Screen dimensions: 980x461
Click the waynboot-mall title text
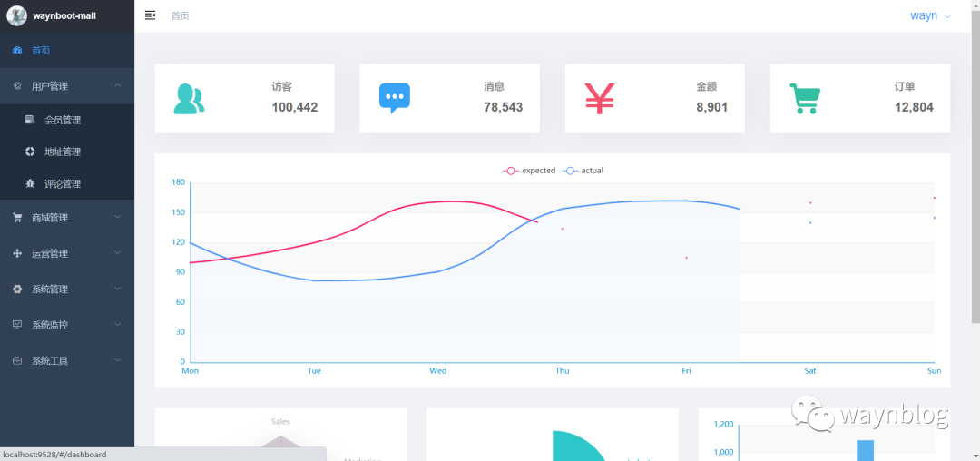(x=65, y=15)
